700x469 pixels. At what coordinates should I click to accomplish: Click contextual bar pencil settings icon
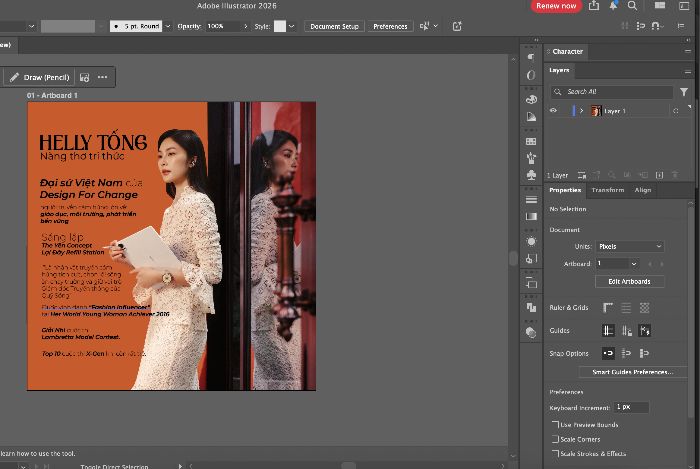[84, 77]
